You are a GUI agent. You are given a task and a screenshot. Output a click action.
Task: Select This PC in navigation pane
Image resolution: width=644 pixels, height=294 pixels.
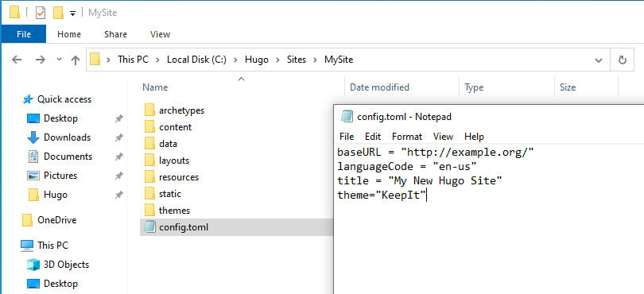(53, 246)
